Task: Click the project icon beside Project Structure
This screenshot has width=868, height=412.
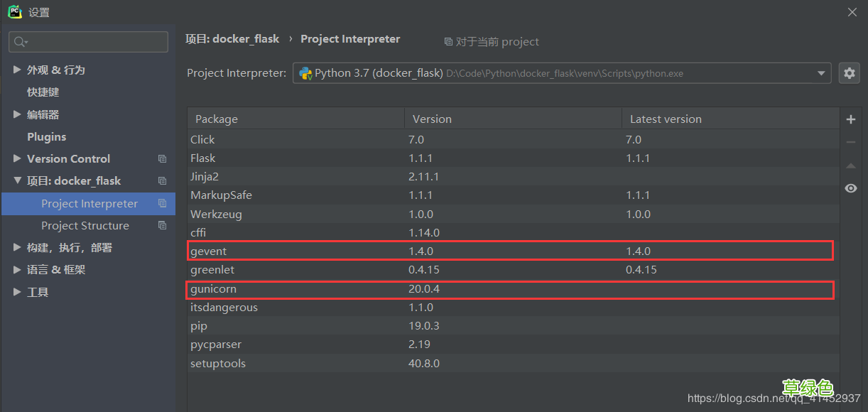Action: click(x=162, y=226)
